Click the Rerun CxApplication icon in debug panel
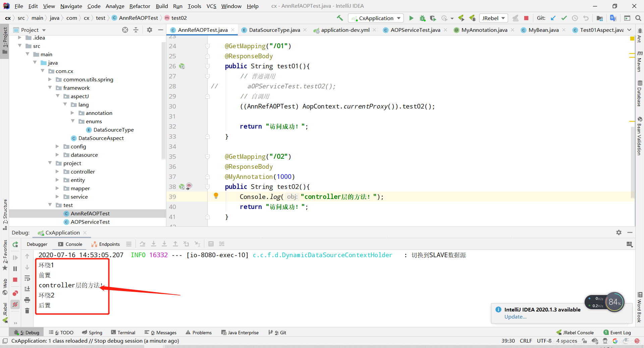Viewport: 644px width, 348px height. (x=15, y=245)
